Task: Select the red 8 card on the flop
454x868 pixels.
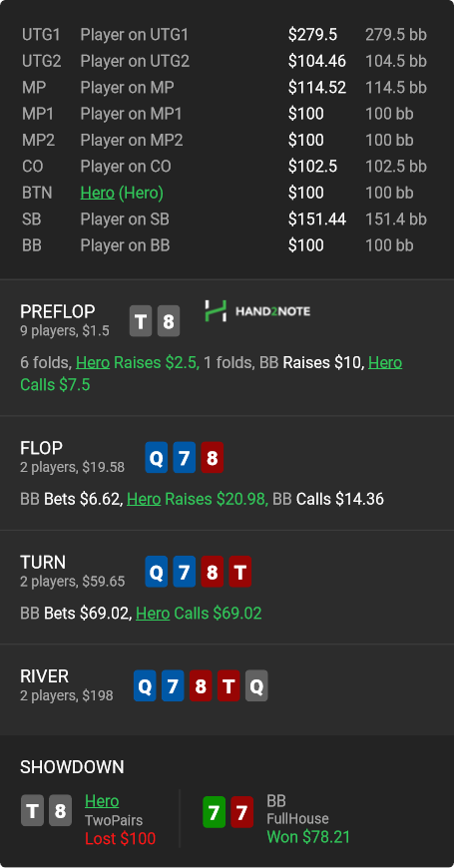Action: pyautogui.click(x=213, y=457)
